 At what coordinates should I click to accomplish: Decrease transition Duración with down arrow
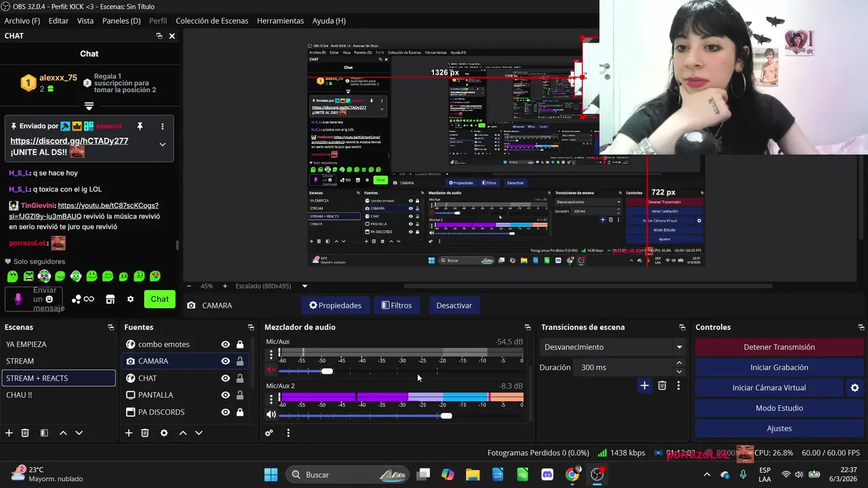tap(679, 371)
